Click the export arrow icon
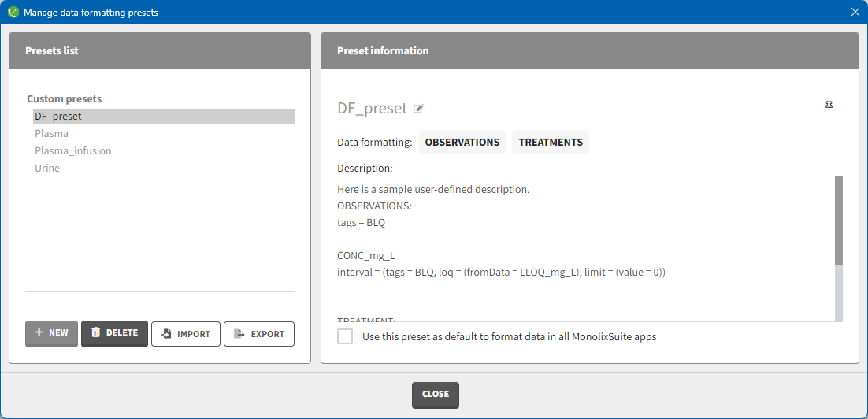The width and height of the screenshot is (868, 419). (240, 334)
